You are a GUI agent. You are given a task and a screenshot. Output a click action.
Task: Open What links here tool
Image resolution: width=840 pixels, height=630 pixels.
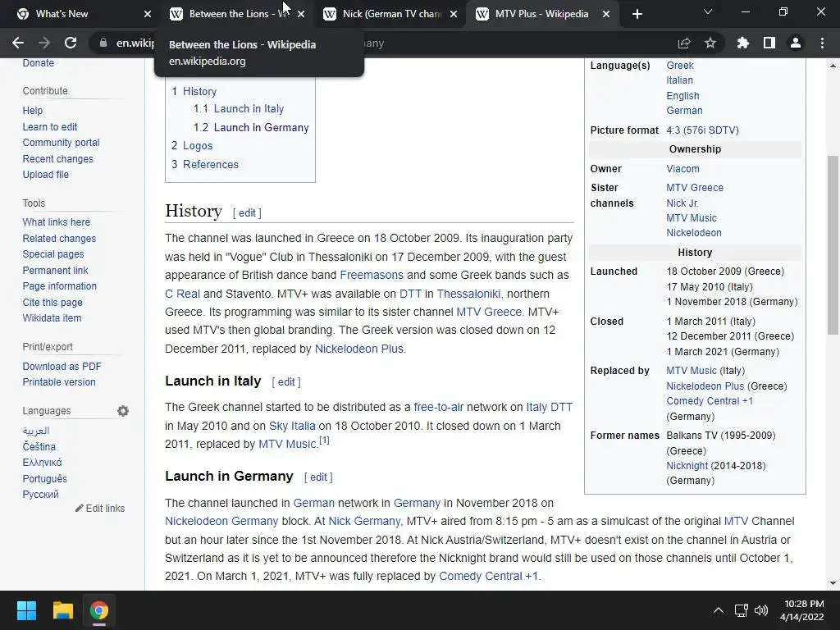click(57, 221)
